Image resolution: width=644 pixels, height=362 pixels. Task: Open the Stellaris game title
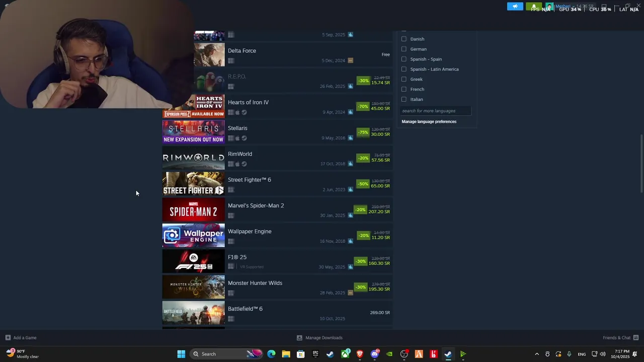coord(237,128)
